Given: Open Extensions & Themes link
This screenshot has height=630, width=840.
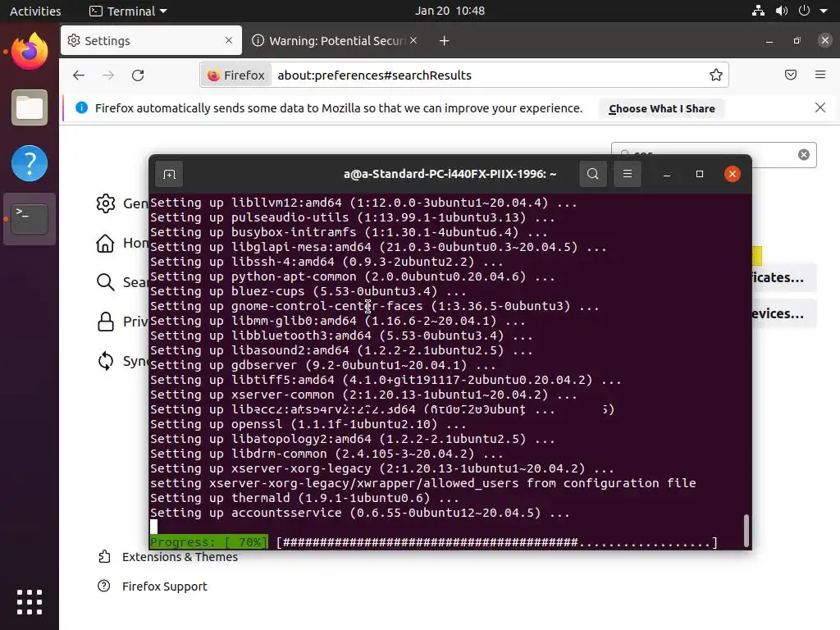Looking at the screenshot, I should point(167,557).
